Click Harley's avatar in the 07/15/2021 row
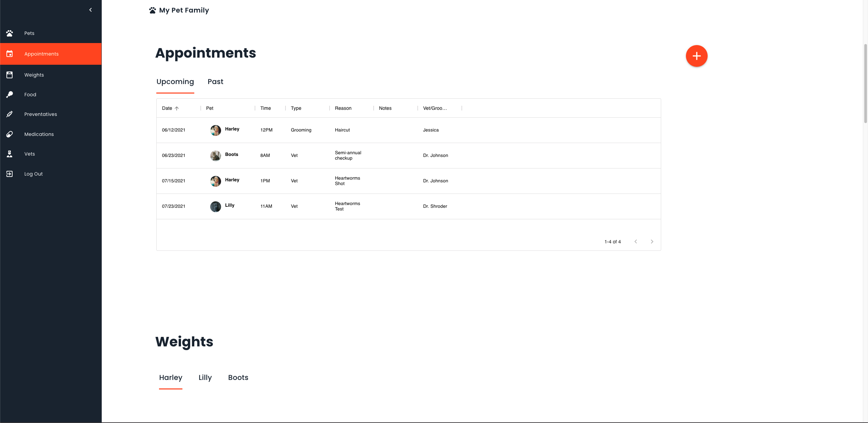868x423 pixels. pyautogui.click(x=216, y=181)
